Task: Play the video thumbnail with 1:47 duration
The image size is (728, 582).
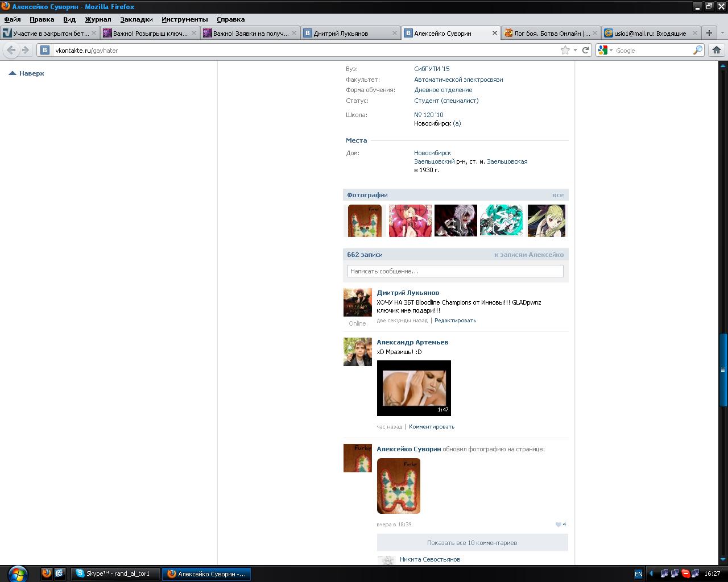Action: click(413, 388)
